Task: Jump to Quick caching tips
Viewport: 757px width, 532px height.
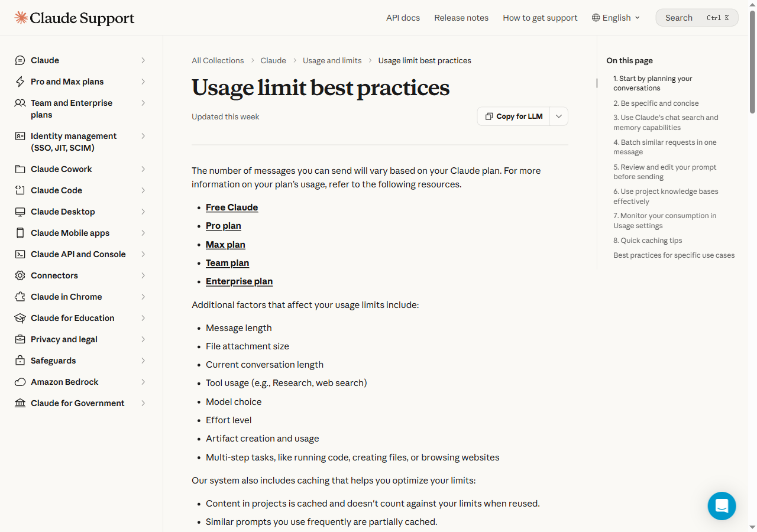Action: [x=648, y=241]
